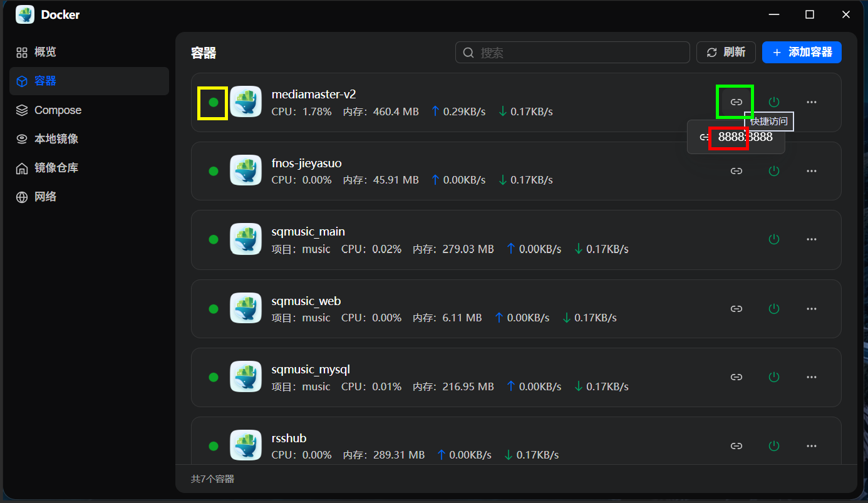Minimize the Docker window
This screenshot has width=868, height=503.
(x=774, y=14)
